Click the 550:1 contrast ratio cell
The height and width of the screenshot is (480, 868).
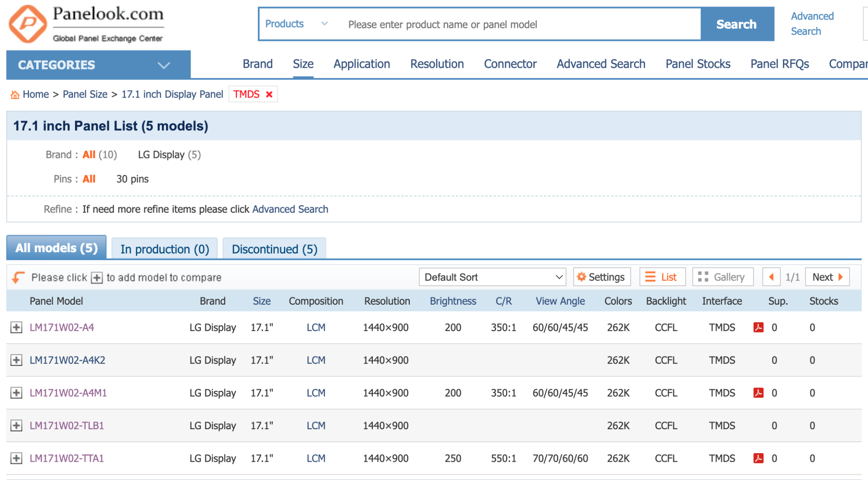pyautogui.click(x=503, y=458)
